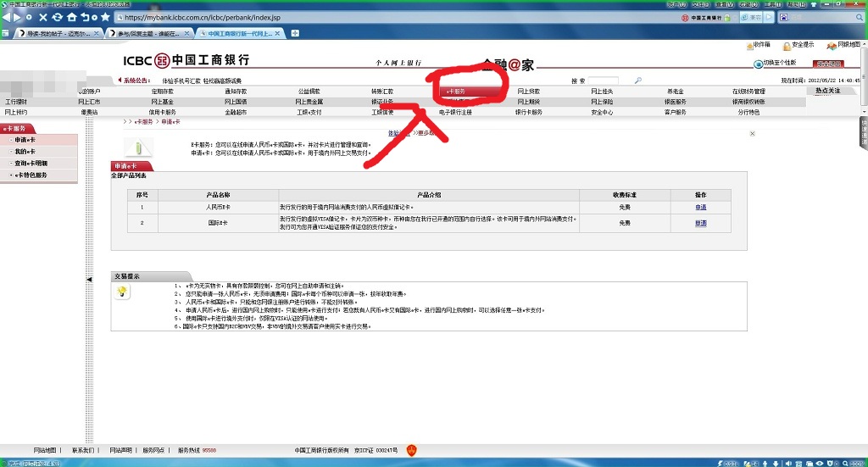
Task: Close the info box with the X icon
Action: click(x=753, y=133)
